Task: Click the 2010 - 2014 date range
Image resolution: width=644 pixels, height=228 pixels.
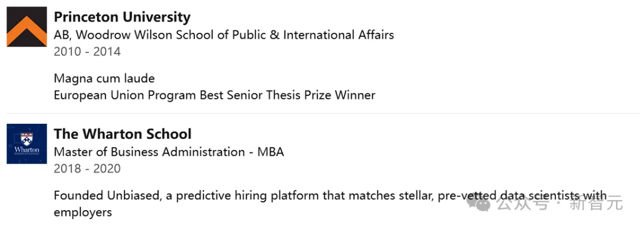Action: pos(88,52)
